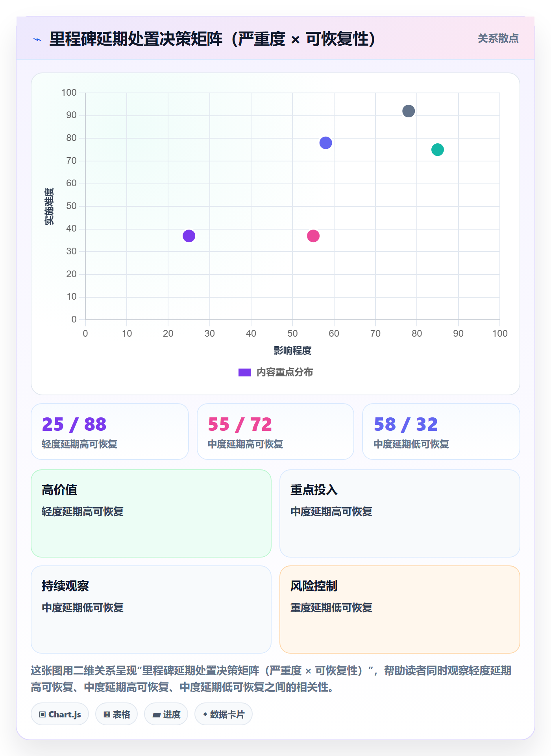Click the lightning bolt icon beside the title

pyautogui.click(x=37, y=39)
